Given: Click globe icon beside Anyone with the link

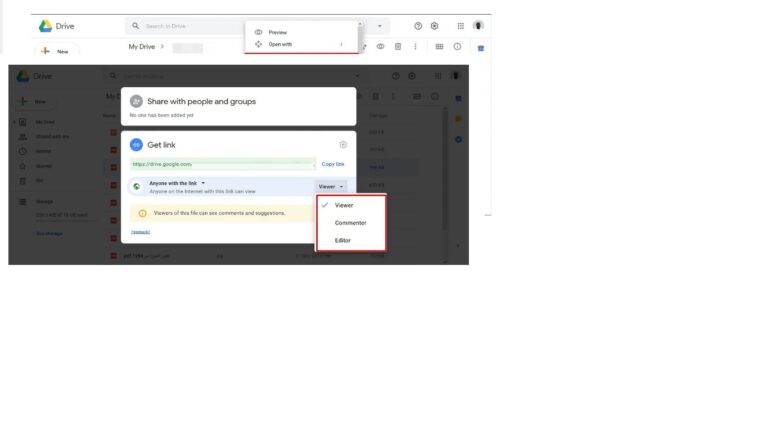Looking at the screenshot, I should (137, 187).
